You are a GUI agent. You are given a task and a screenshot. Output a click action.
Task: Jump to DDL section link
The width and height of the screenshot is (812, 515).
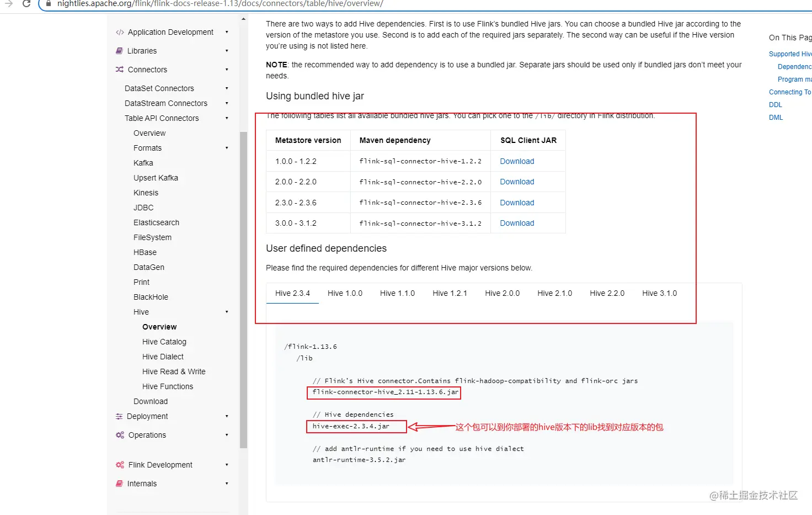click(x=776, y=105)
